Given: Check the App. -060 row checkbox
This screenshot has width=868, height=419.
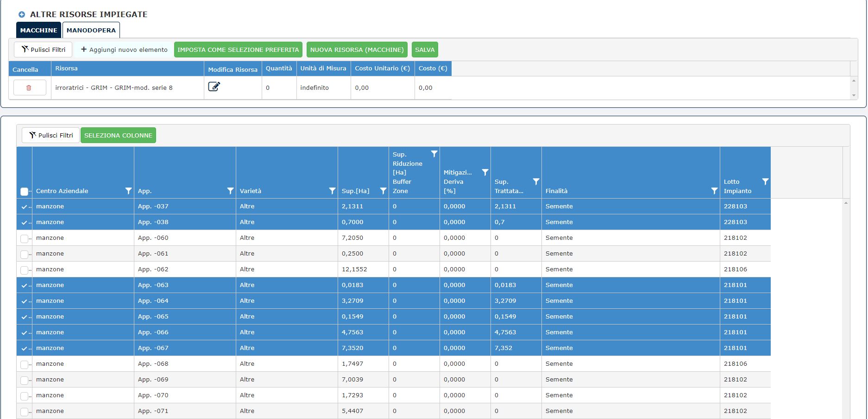Looking at the screenshot, I should tap(25, 238).
